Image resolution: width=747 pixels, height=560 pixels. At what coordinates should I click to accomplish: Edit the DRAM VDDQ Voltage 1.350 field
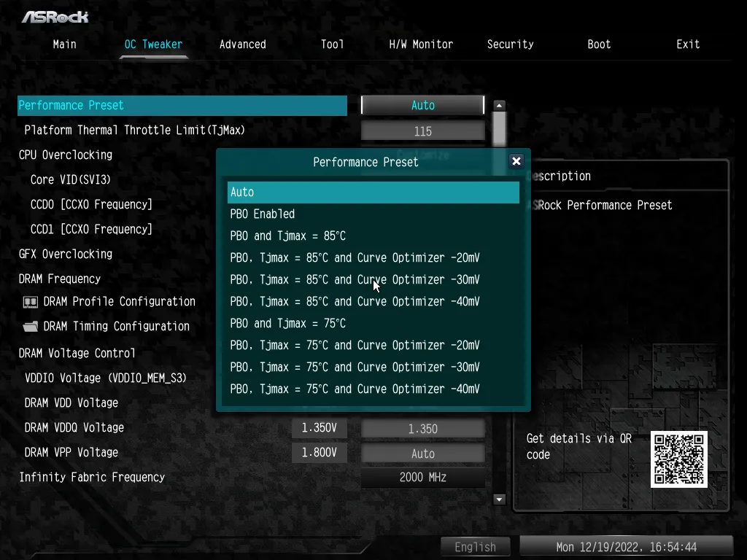tap(423, 429)
